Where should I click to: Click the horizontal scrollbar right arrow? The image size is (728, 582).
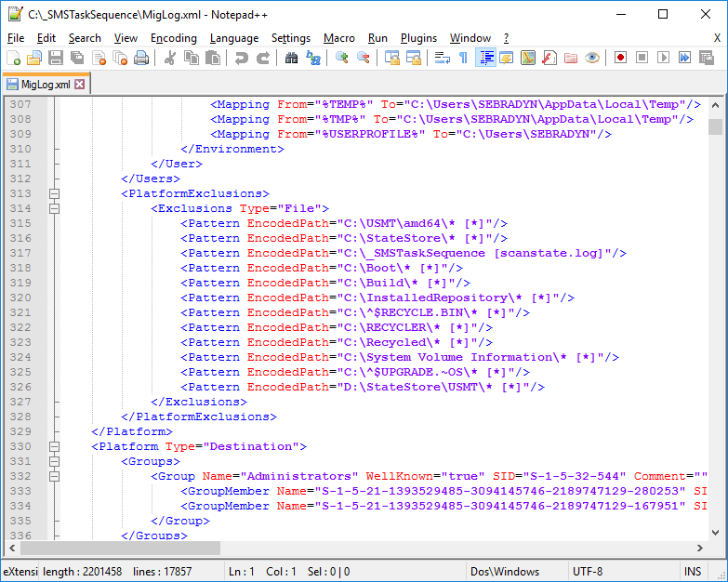pyautogui.click(x=700, y=549)
